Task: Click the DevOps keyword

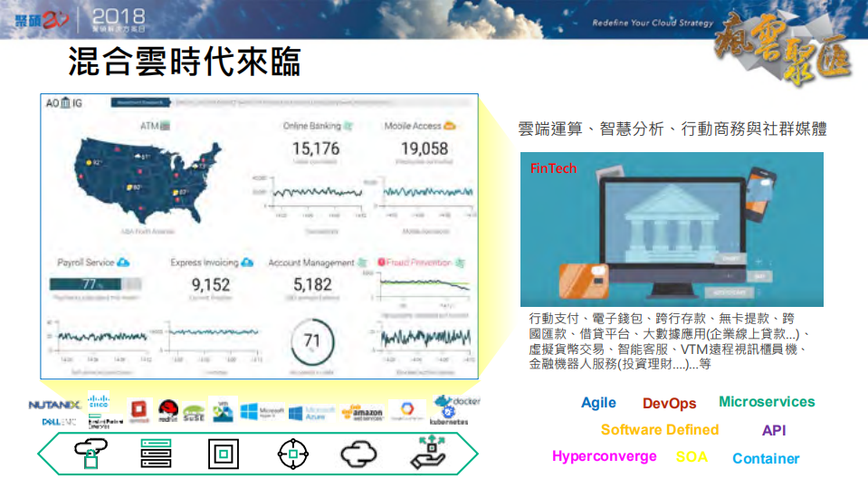Action: 669,403
